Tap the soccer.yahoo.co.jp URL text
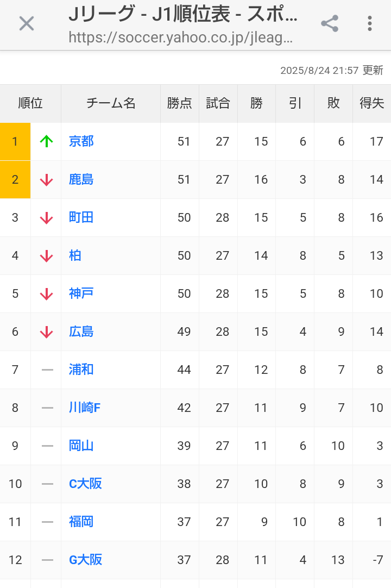The width and height of the screenshot is (391, 588). (x=181, y=37)
